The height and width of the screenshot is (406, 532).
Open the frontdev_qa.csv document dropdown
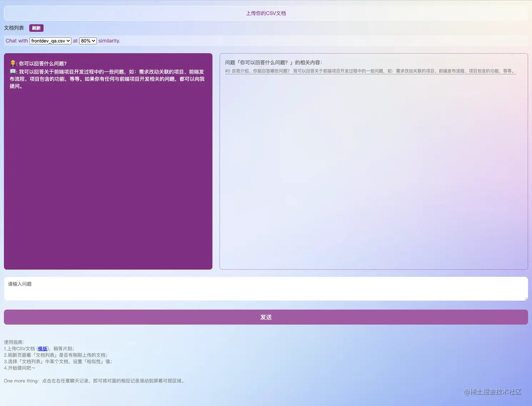pos(50,41)
